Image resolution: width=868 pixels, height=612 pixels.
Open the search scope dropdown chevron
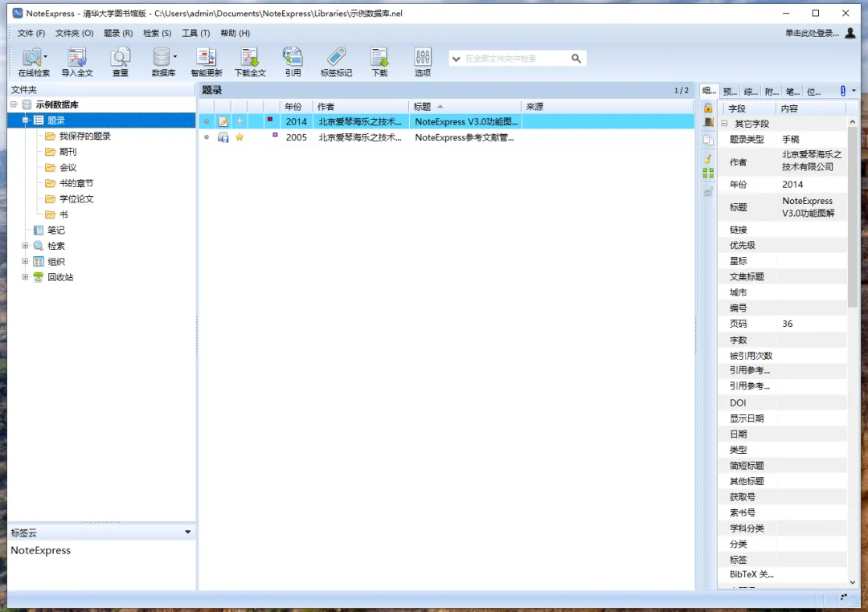457,59
